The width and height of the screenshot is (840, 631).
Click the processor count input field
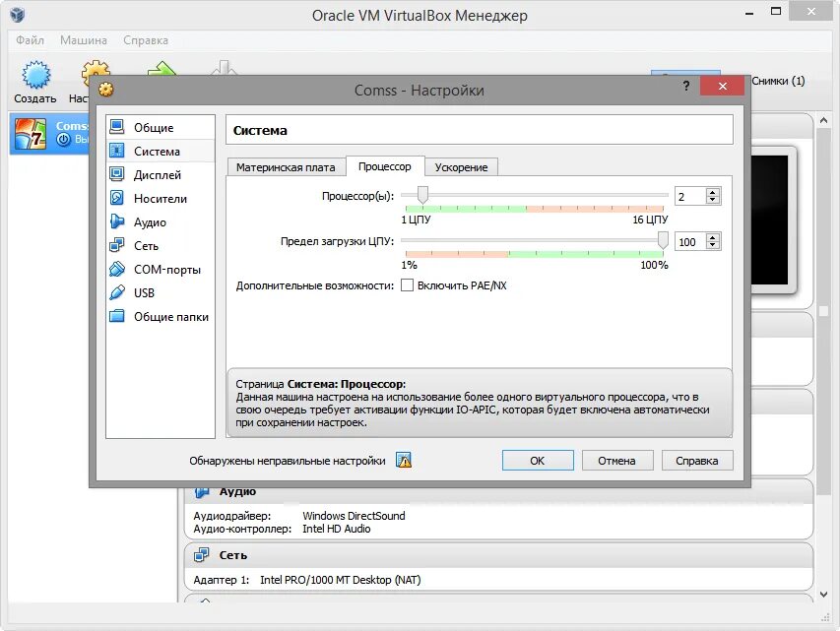(690, 197)
